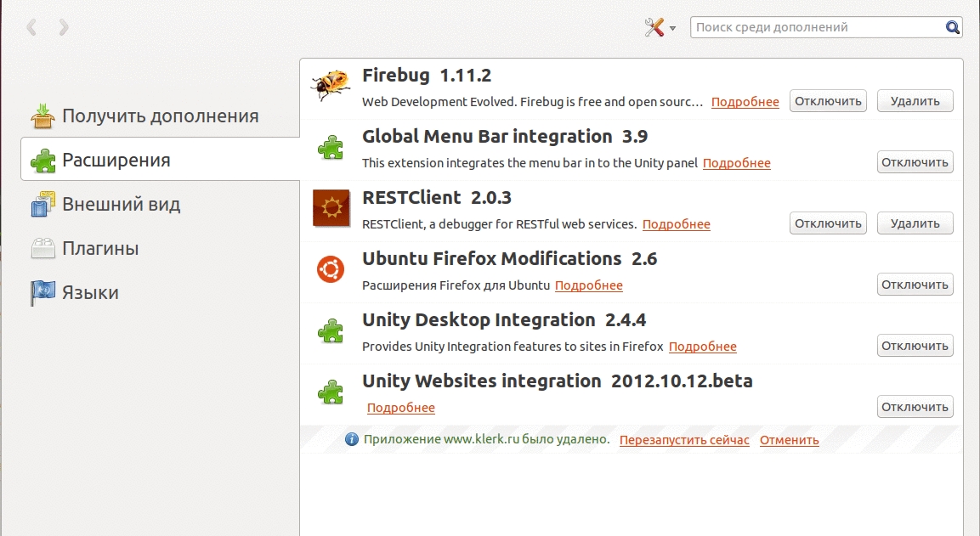Click Перезапустить сейчас link
This screenshot has width=980, height=536.
[684, 440]
